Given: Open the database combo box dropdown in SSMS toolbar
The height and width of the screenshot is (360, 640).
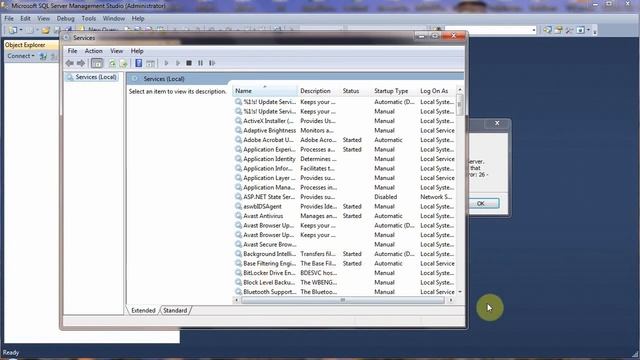Looking at the screenshot, I should pyautogui.click(x=533, y=30).
